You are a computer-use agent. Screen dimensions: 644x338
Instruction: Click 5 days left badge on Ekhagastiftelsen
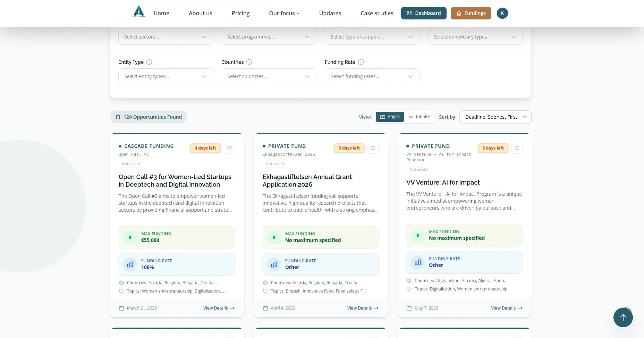[349, 148]
